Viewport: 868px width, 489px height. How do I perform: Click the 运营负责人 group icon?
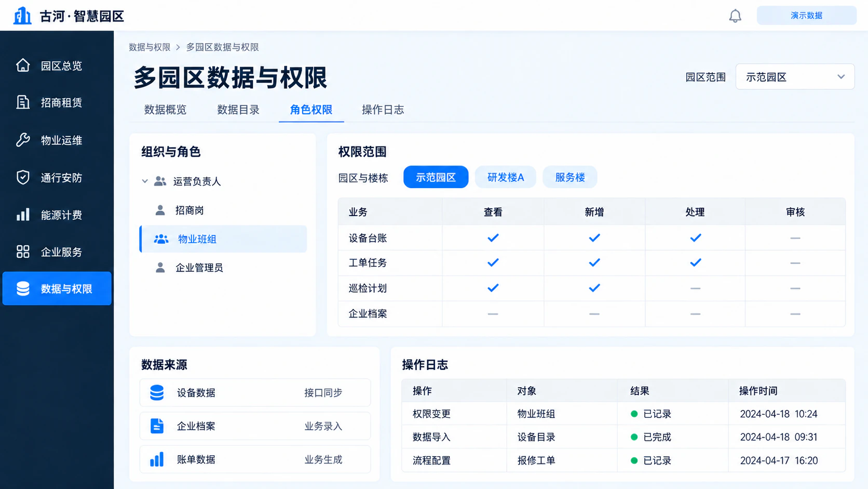click(160, 181)
